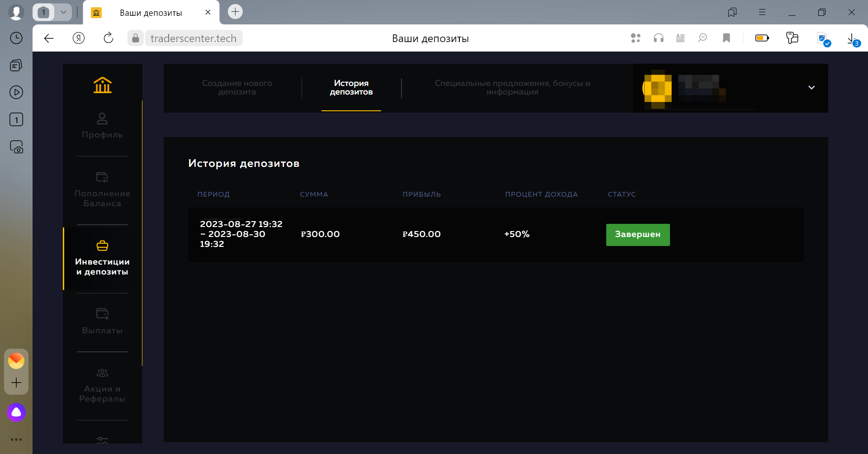Open Yandex services via the dots grid icon
The image size is (868, 454).
(x=635, y=38)
